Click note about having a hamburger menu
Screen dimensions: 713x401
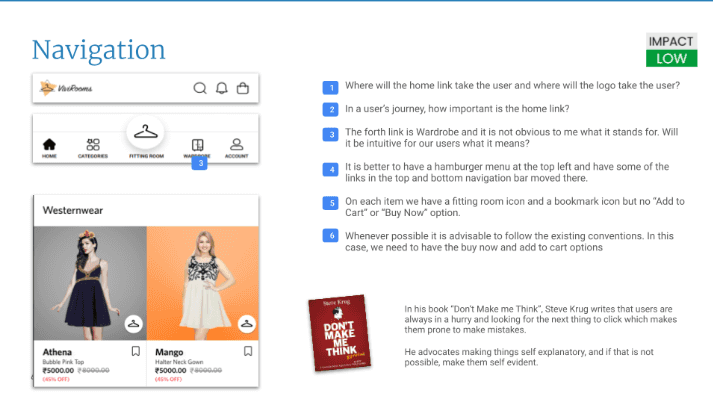507,172
